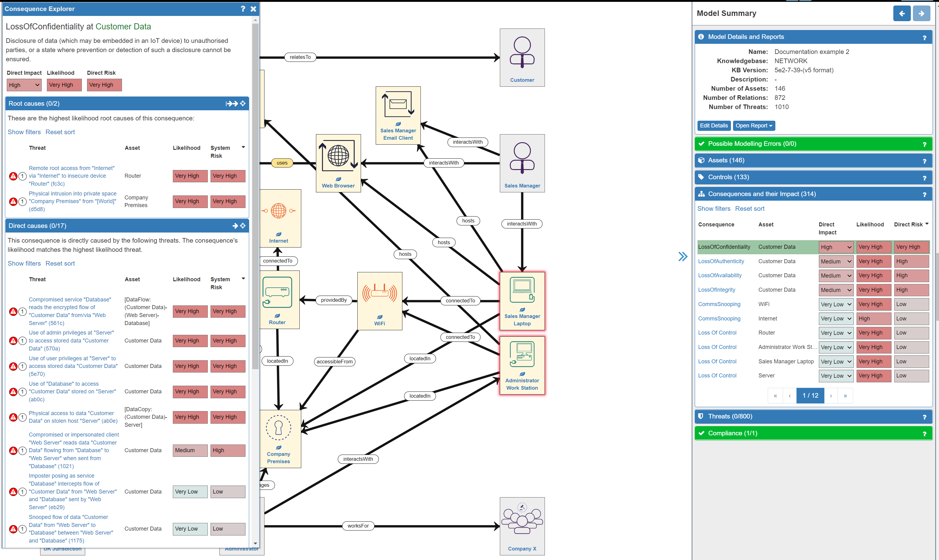Click the Direct causes arrow icon
The image size is (939, 560).
pyautogui.click(x=235, y=226)
